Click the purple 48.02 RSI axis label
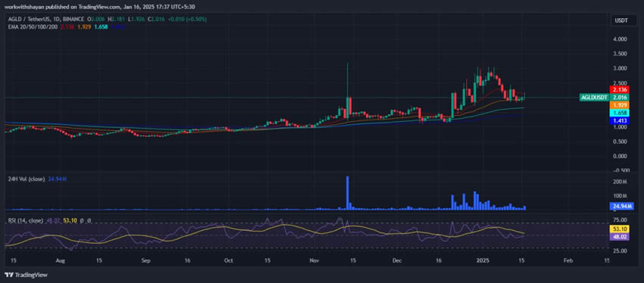The height and width of the screenshot is (283, 644). 619,236
